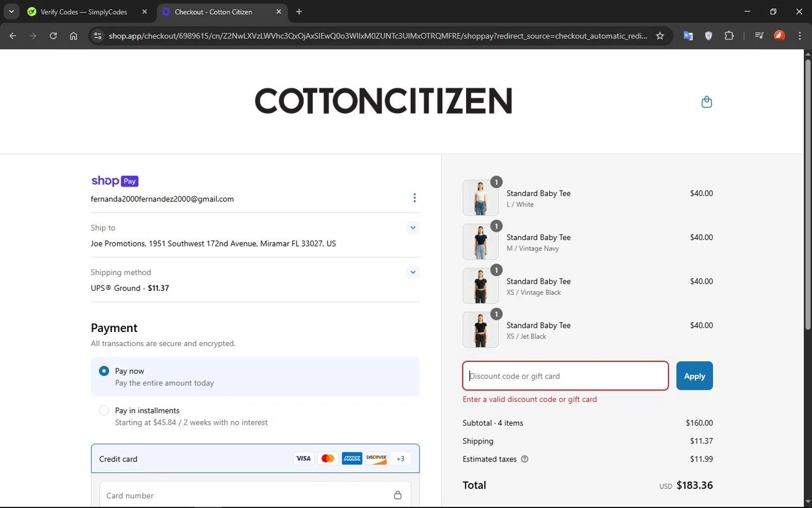Expand the Shipping method dropdown
The width and height of the screenshot is (812, 508).
point(413,272)
